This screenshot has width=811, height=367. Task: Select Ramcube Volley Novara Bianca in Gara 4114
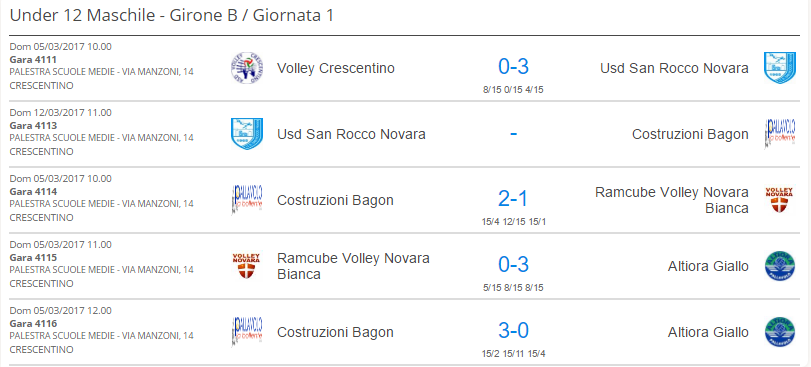672,200
